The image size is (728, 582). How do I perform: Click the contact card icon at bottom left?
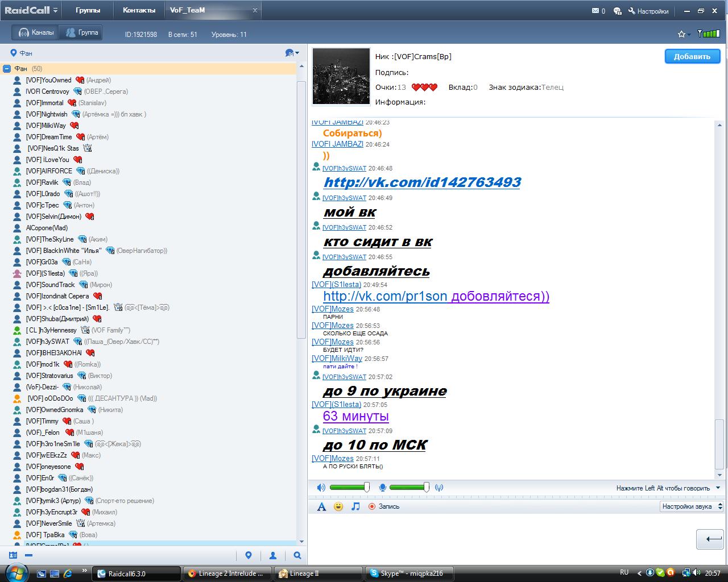pyautogui.click(x=13, y=555)
